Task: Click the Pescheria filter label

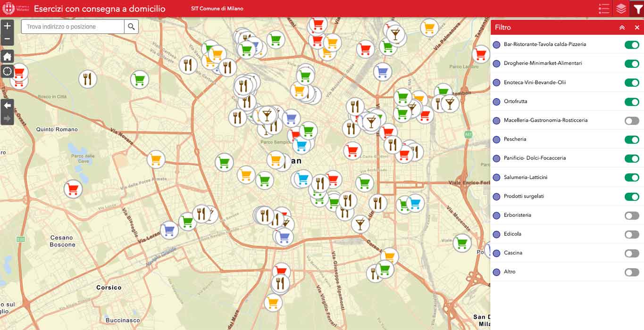Action: click(x=515, y=139)
